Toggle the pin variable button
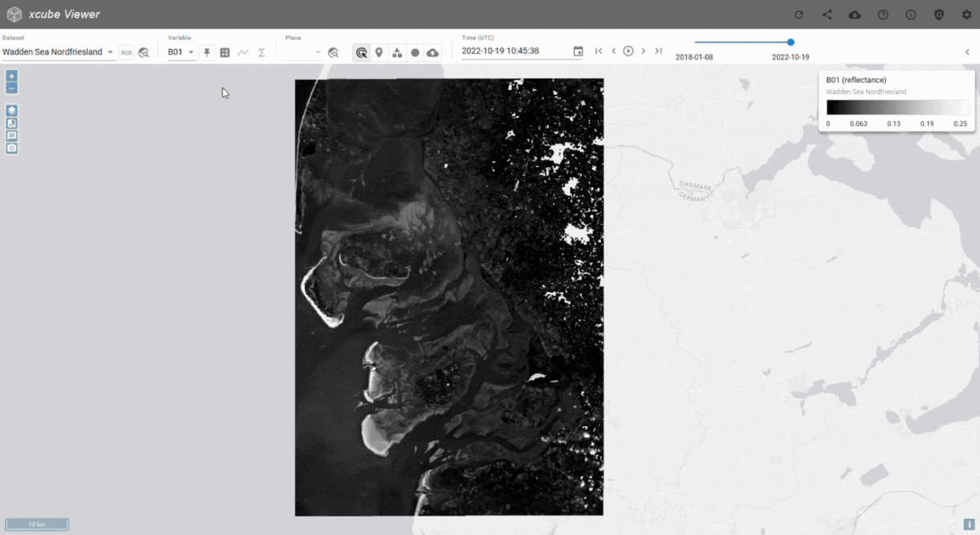This screenshot has height=535, width=980. [x=206, y=52]
